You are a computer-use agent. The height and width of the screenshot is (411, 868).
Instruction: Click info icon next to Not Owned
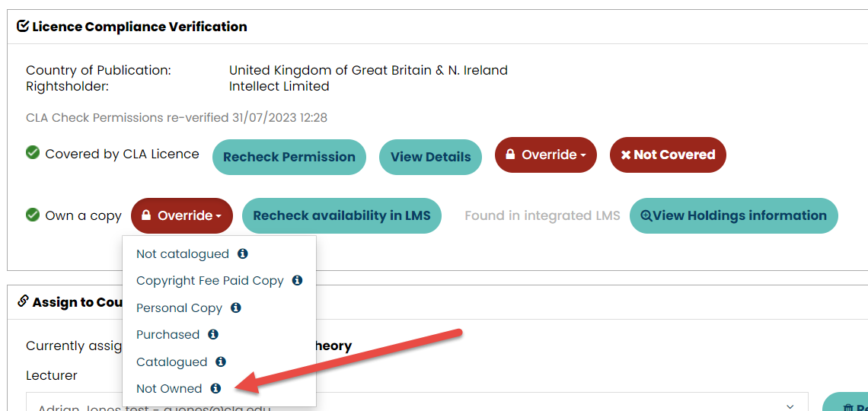point(216,389)
